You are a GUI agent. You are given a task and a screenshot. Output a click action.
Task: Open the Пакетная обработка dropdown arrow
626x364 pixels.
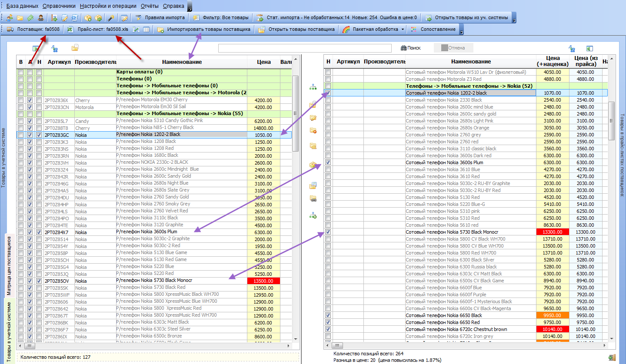click(x=403, y=30)
